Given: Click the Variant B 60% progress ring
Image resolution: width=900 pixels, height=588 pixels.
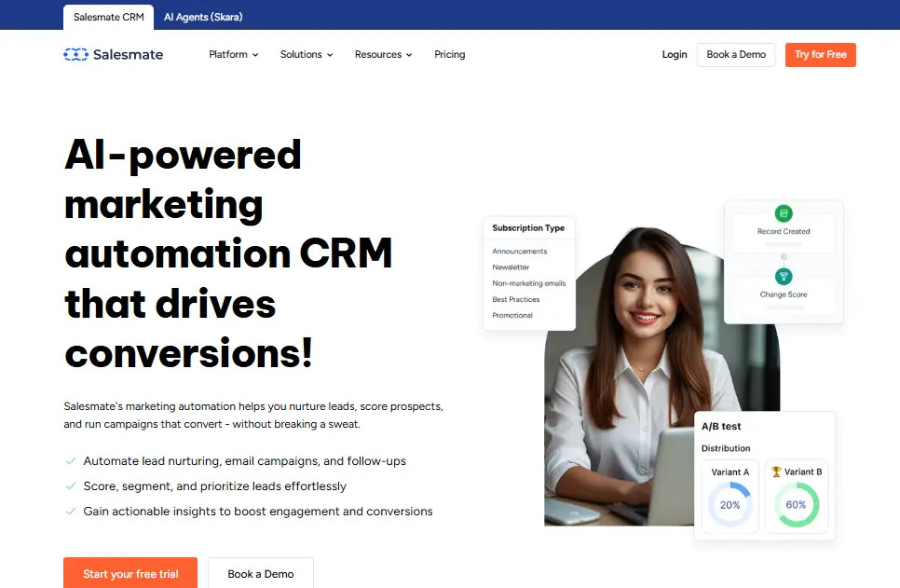Looking at the screenshot, I should tap(796, 505).
